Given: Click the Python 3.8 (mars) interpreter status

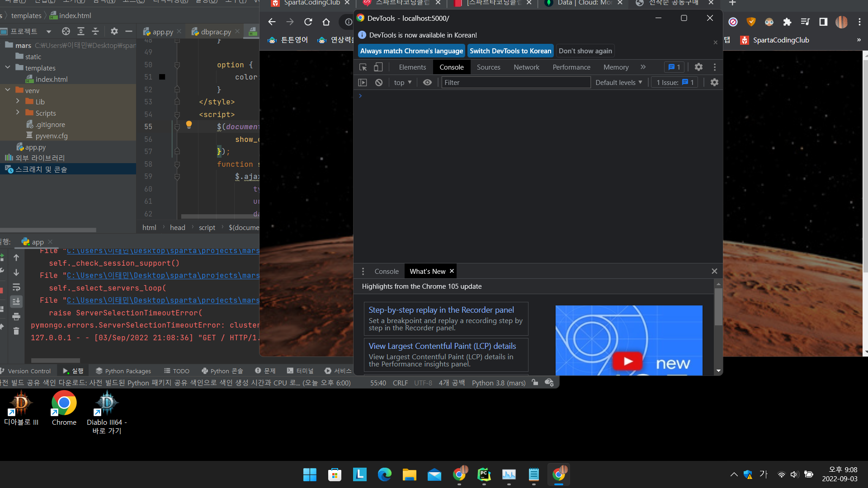Looking at the screenshot, I should 499,383.
